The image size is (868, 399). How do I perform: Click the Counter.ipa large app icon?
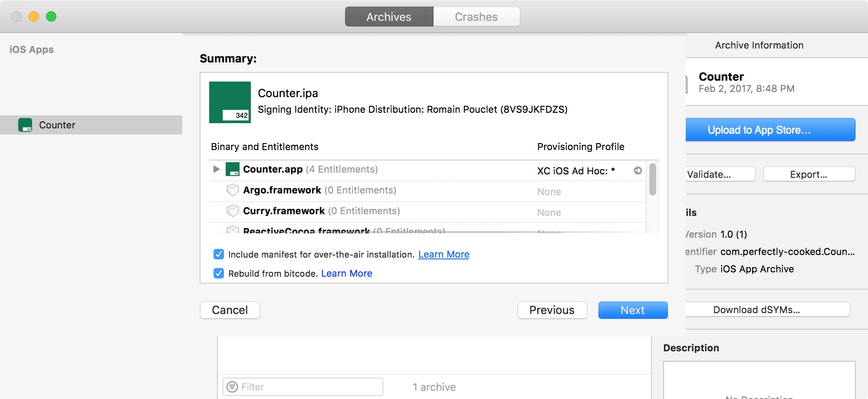[230, 102]
